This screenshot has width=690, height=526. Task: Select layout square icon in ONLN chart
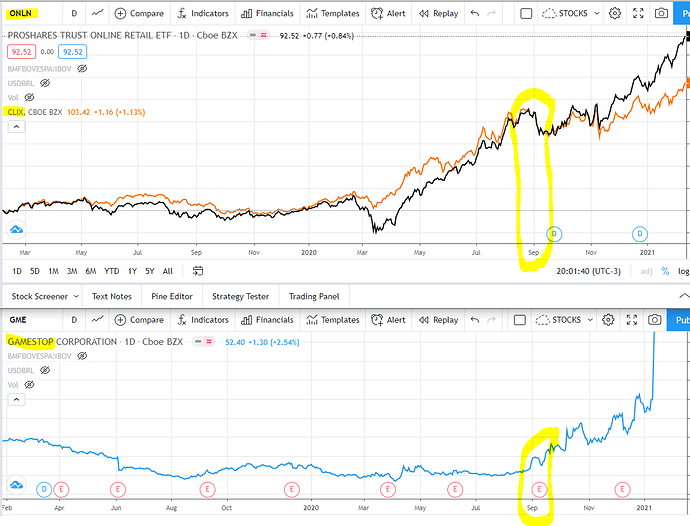pyautogui.click(x=526, y=14)
